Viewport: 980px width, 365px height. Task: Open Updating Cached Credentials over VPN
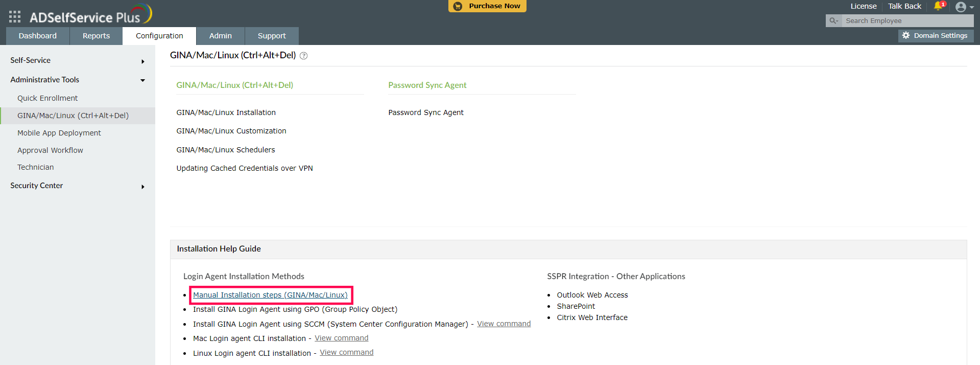coord(245,168)
